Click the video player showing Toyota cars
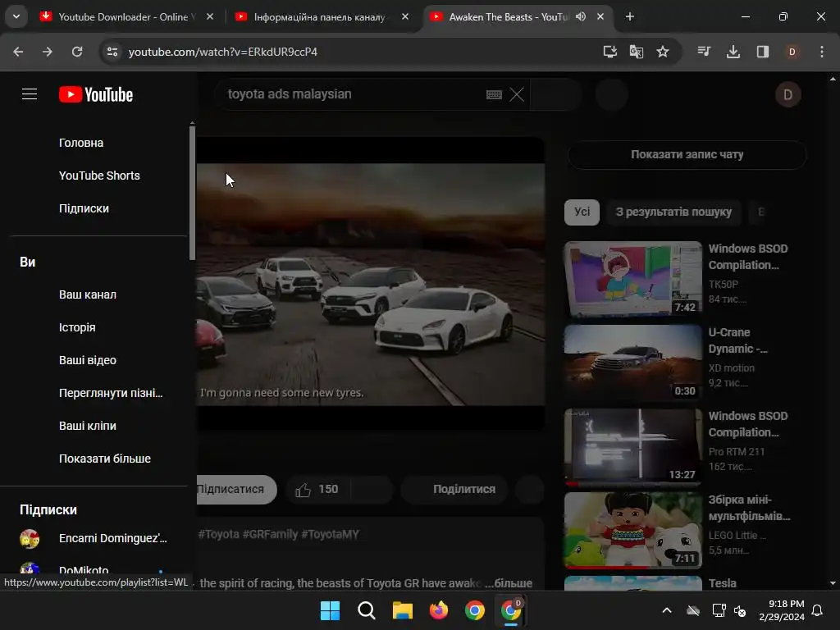Viewport: 840px width, 630px height. 371,284
